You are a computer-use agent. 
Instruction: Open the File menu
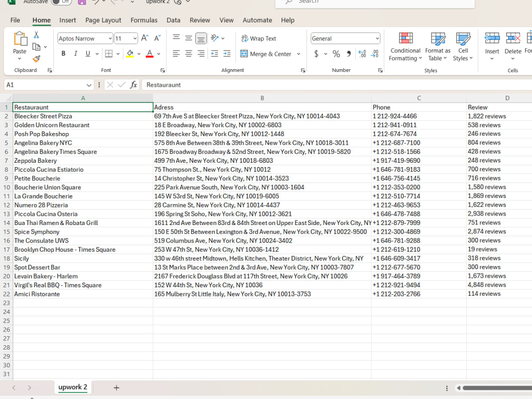coord(15,20)
